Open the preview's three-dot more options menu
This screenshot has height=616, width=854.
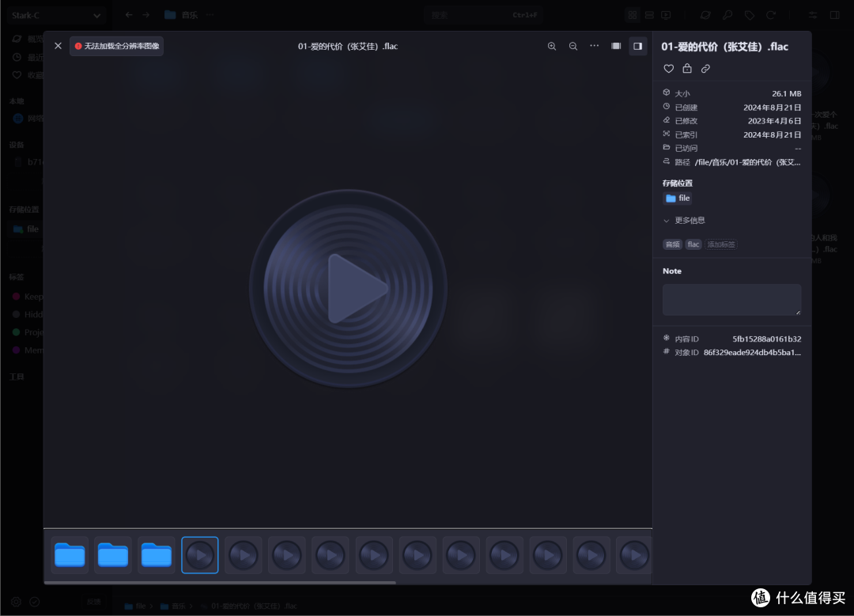[594, 46]
